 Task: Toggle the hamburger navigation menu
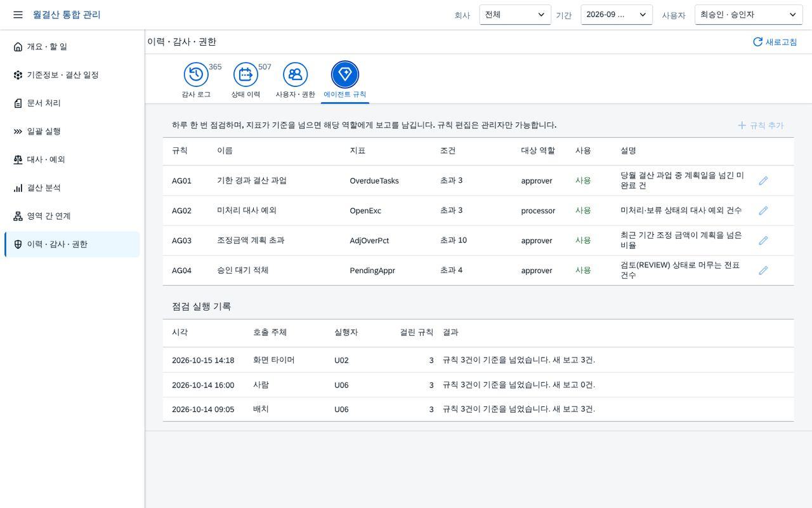(x=18, y=15)
